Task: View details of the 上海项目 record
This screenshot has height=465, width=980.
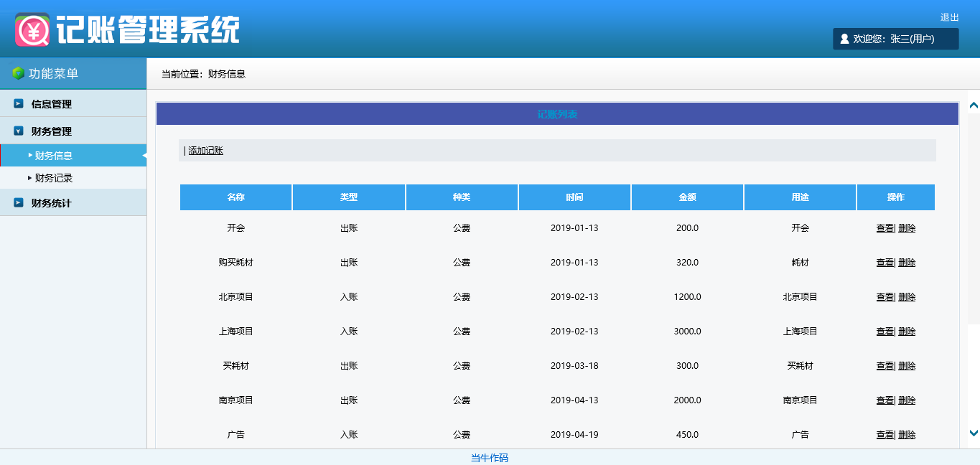Action: (x=885, y=332)
